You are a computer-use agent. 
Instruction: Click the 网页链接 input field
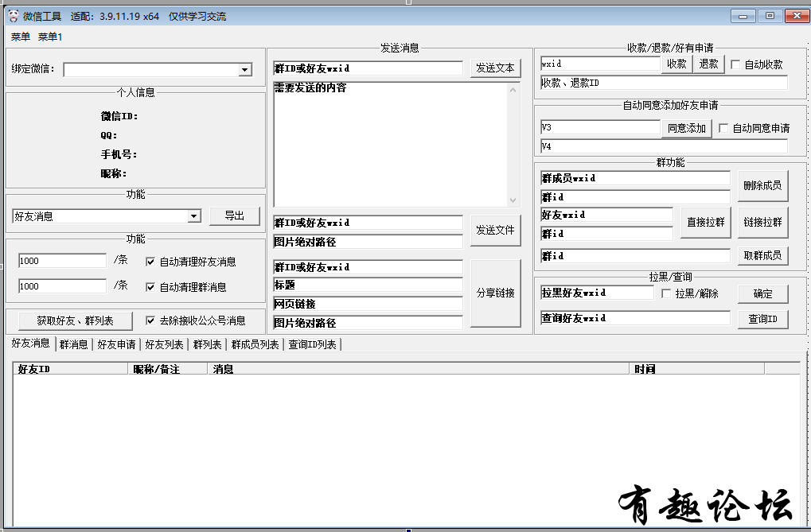(368, 304)
